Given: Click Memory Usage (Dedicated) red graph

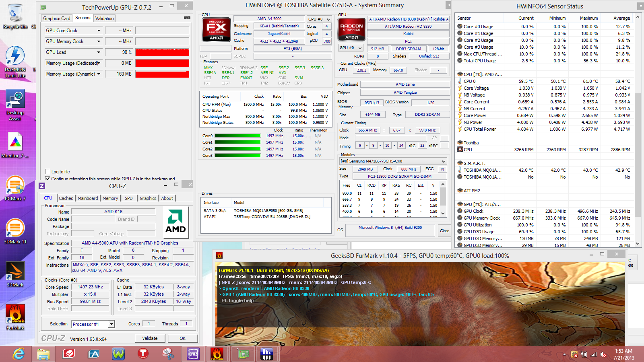Looking at the screenshot, I should click(x=162, y=63).
